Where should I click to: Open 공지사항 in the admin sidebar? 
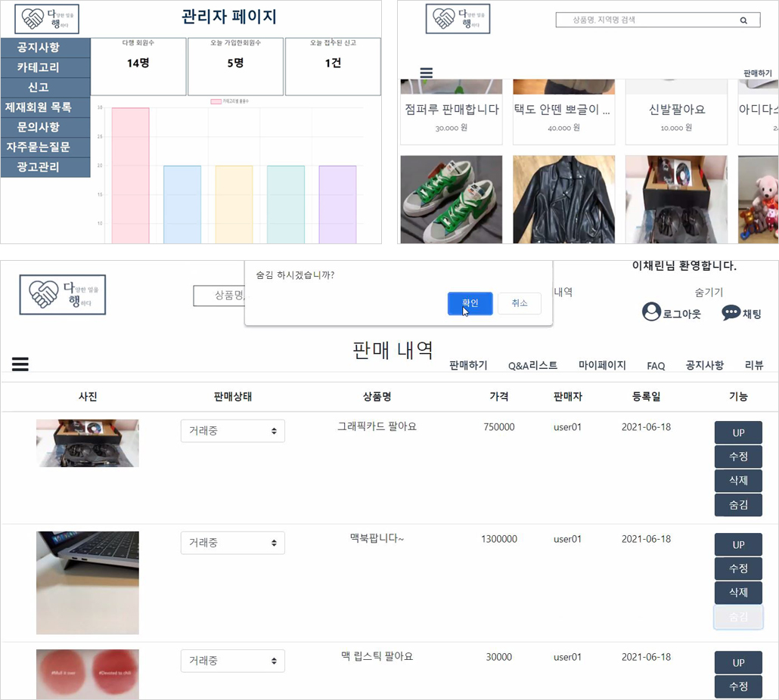click(45, 48)
